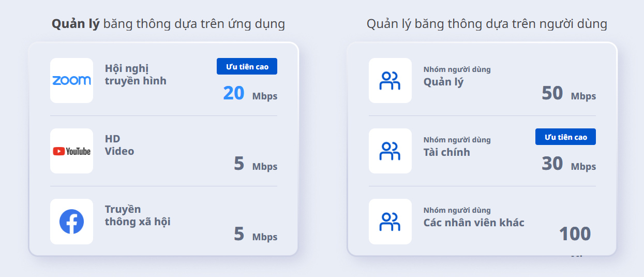This screenshot has width=644, height=277.
Task: Select the Các nhân viên khác group icon
Action: pos(390,222)
